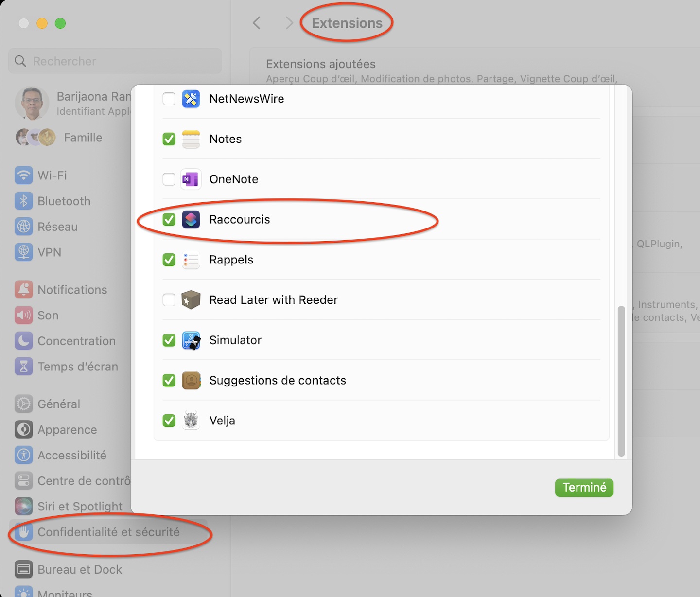Click the Velja label text
This screenshot has width=700, height=597.
[x=222, y=421]
